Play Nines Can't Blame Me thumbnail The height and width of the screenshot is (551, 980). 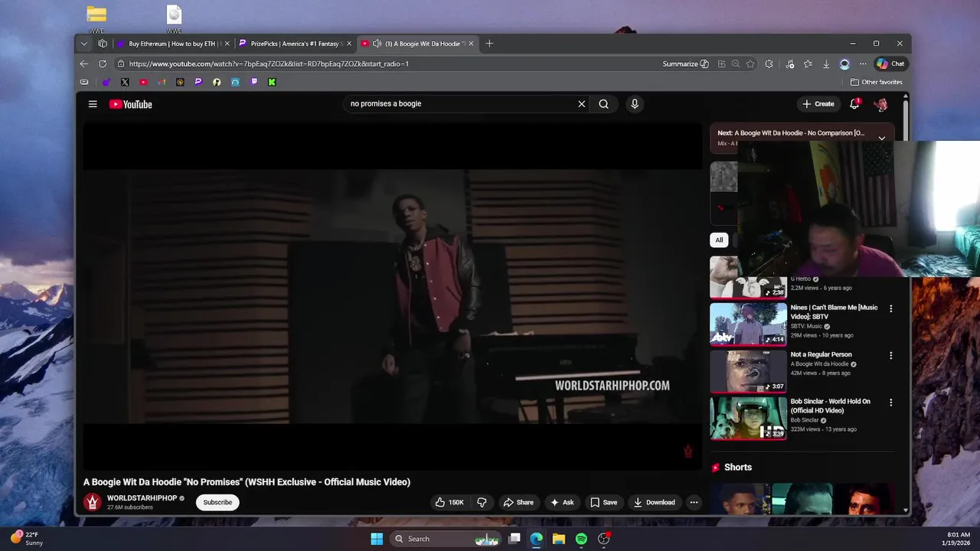click(x=748, y=324)
